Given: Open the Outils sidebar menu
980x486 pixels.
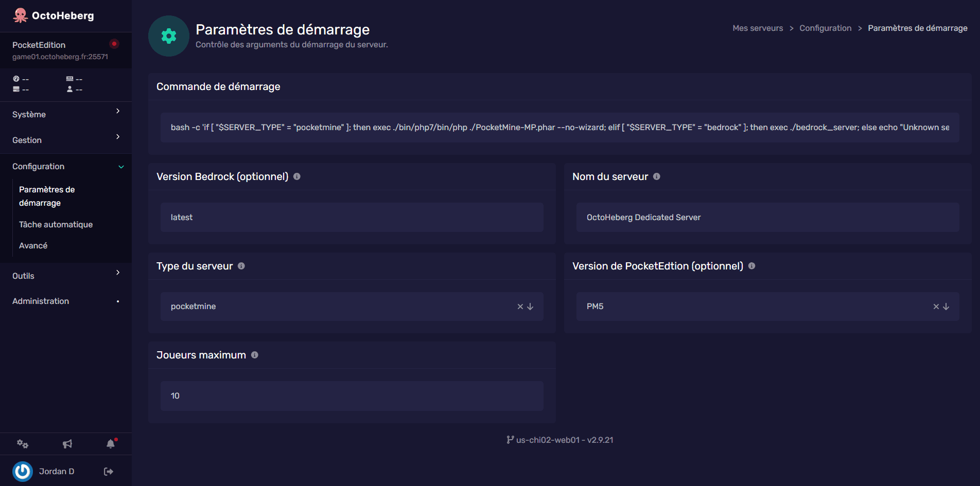Looking at the screenshot, I should pos(66,276).
